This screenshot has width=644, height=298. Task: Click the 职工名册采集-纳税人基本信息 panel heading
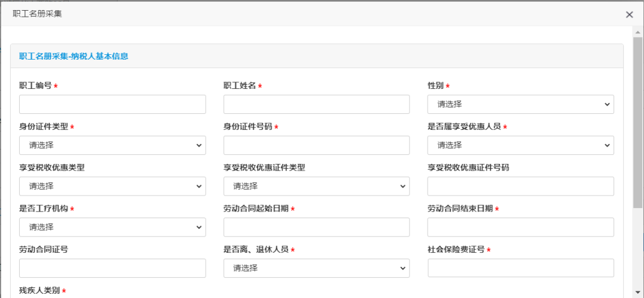pos(73,56)
